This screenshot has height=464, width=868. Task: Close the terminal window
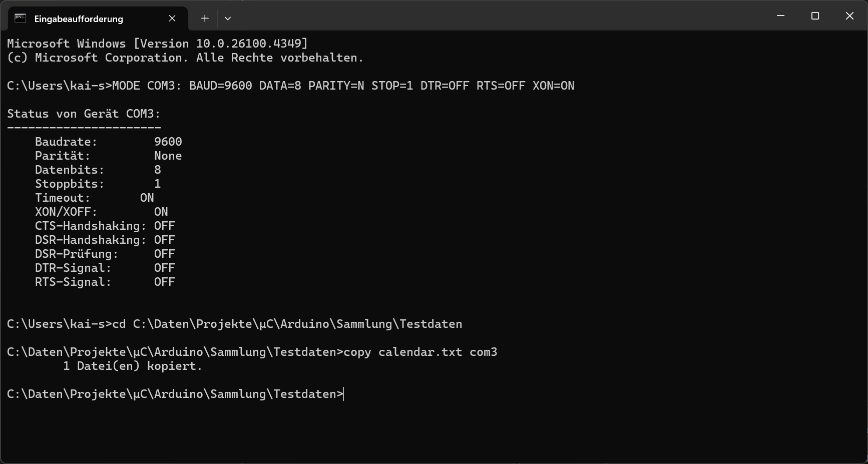coord(849,16)
